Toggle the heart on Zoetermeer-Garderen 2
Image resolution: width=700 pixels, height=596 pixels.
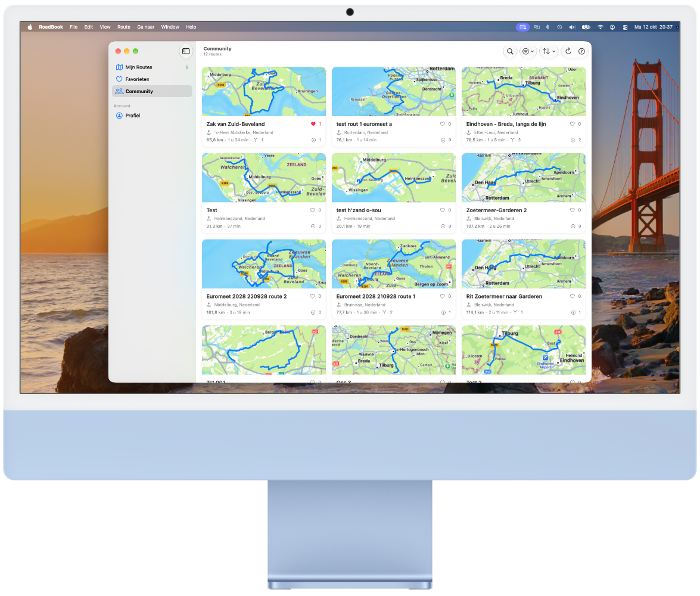pos(573,210)
